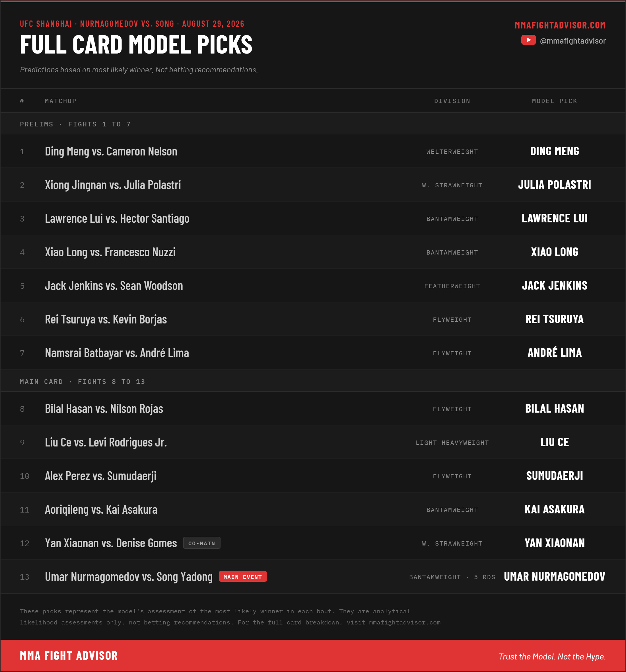Click the Light Heavyweight division label
The width and height of the screenshot is (626, 672).
point(452,443)
